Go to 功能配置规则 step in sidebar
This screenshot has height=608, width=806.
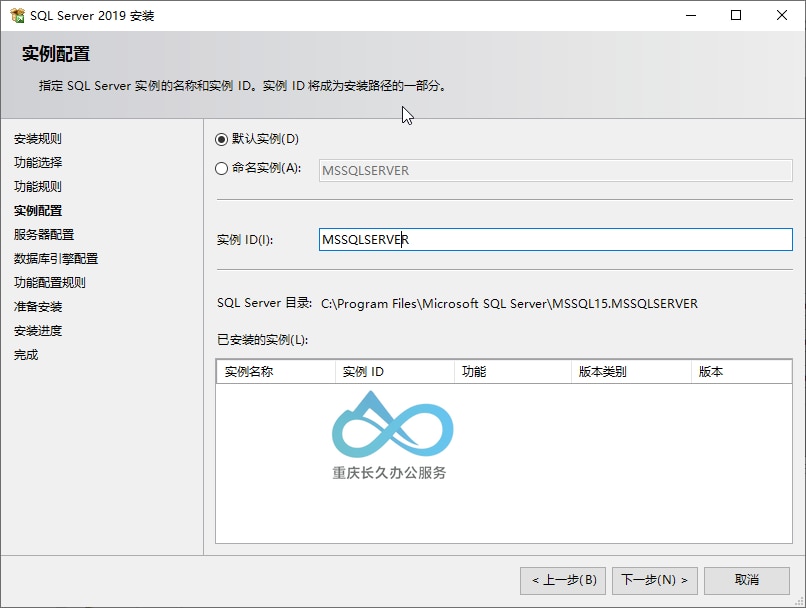[x=49, y=283]
